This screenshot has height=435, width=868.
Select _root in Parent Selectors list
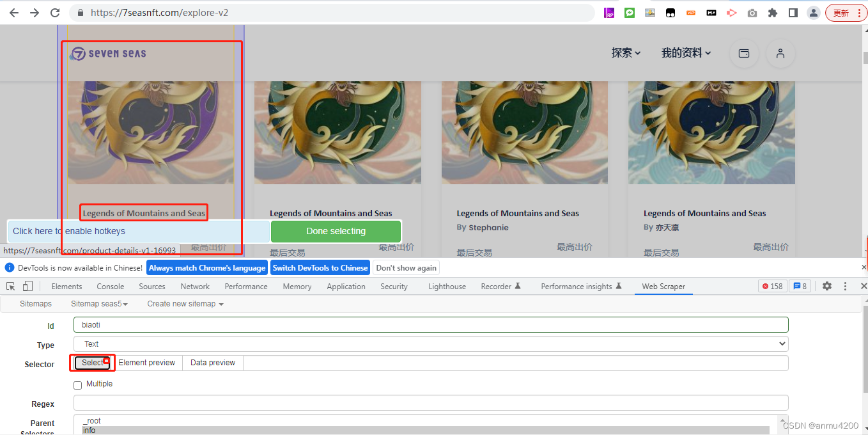pyautogui.click(x=425, y=421)
